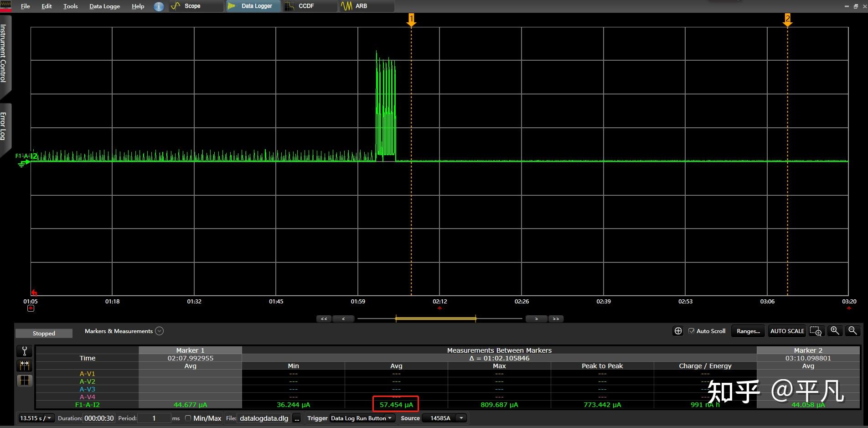Open the Data Logger menu
Viewport: 868px width, 428px height.
tap(104, 6)
